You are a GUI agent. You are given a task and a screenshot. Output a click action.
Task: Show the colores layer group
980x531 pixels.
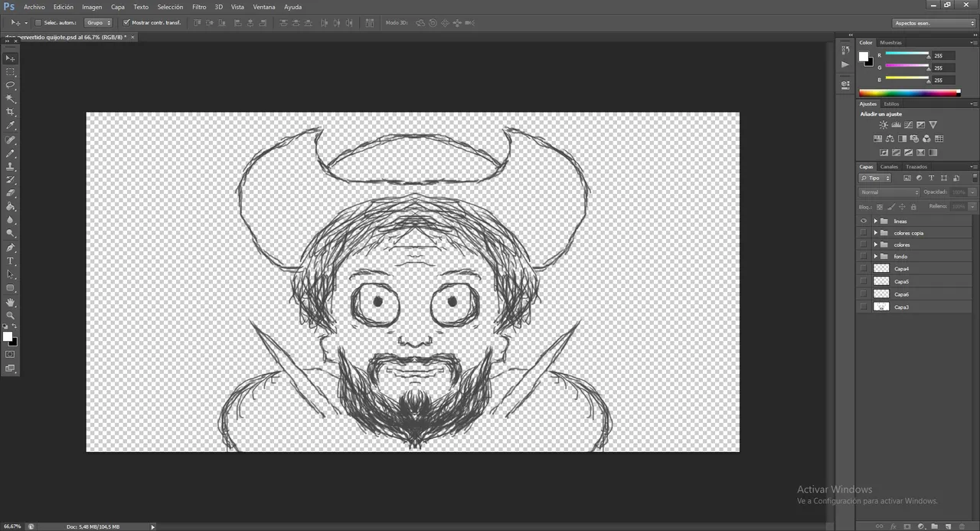(864, 244)
